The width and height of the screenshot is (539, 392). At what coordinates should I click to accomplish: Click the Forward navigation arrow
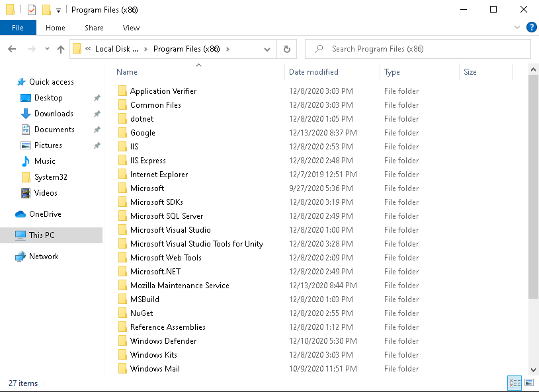click(31, 49)
